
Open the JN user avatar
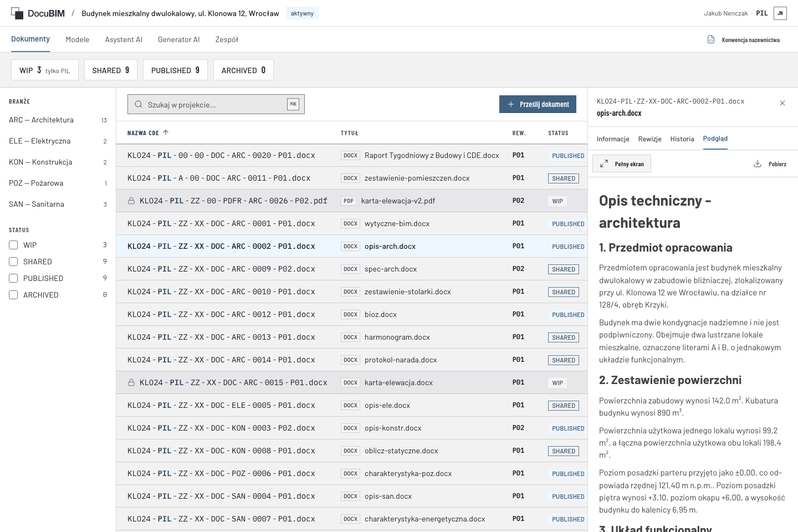(780, 13)
